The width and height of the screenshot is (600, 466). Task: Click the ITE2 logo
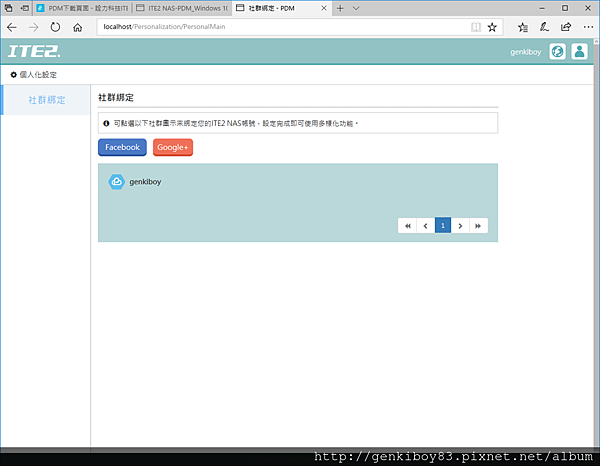pyautogui.click(x=34, y=51)
